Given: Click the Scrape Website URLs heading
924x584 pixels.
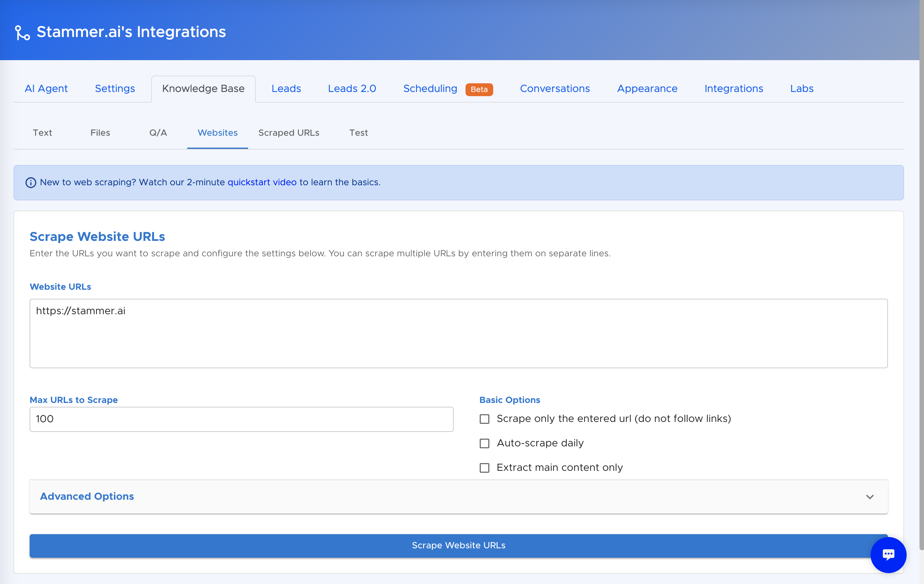Looking at the screenshot, I should point(97,237).
